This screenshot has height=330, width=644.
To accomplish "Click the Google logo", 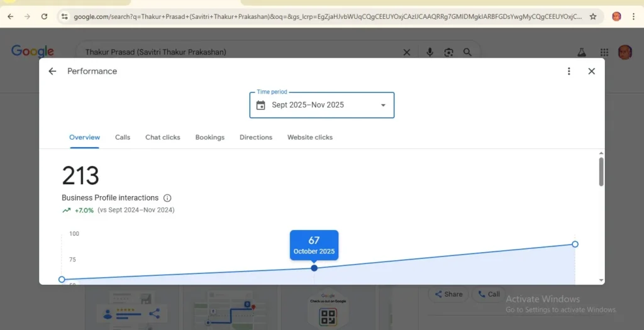I will click(x=33, y=52).
